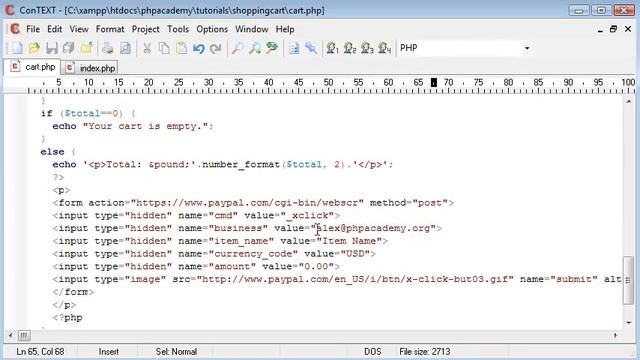
Task: Open Find with the magnifier icon
Action: pos(238,48)
